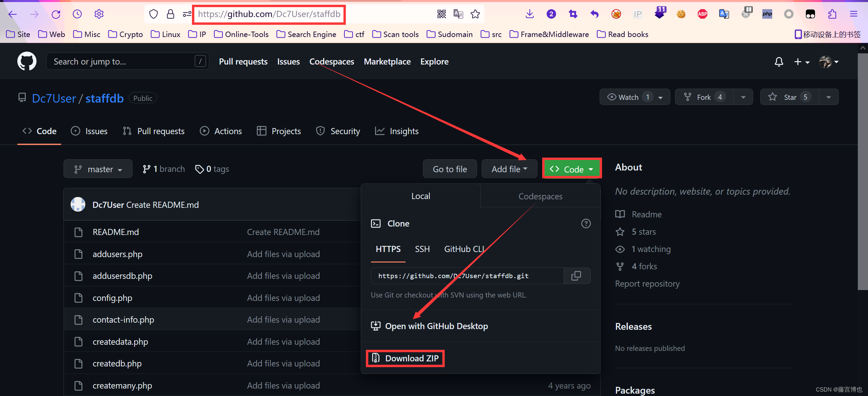Open the AdBlock Plus extension icon
This screenshot has width=868, height=396.
[703, 14]
